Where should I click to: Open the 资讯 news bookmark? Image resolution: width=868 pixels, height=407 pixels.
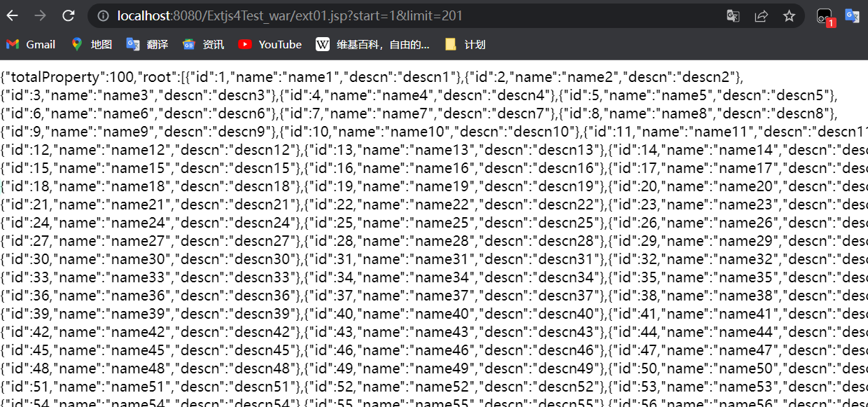(203, 44)
